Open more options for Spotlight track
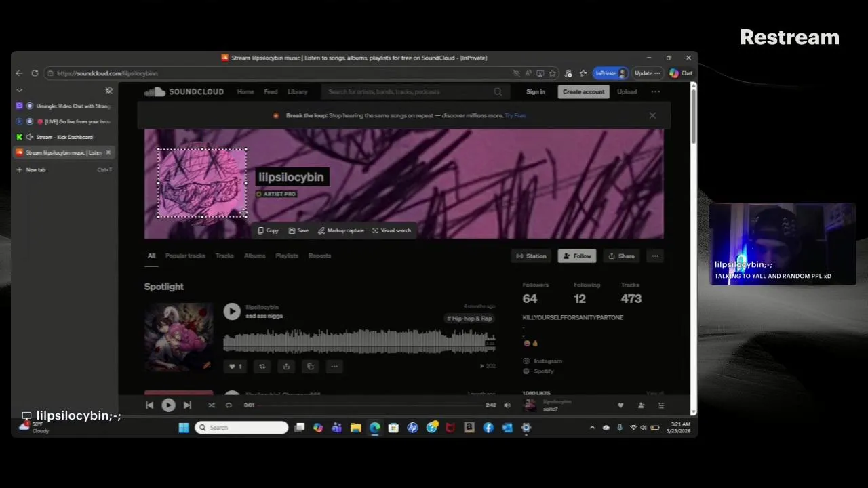Viewport: 868px width, 488px height. [x=334, y=367]
